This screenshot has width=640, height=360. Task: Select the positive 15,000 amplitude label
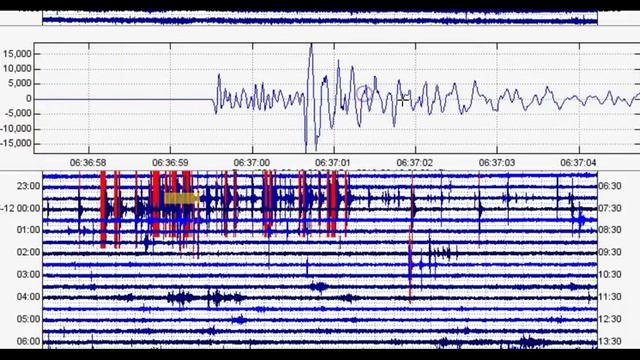(17, 54)
